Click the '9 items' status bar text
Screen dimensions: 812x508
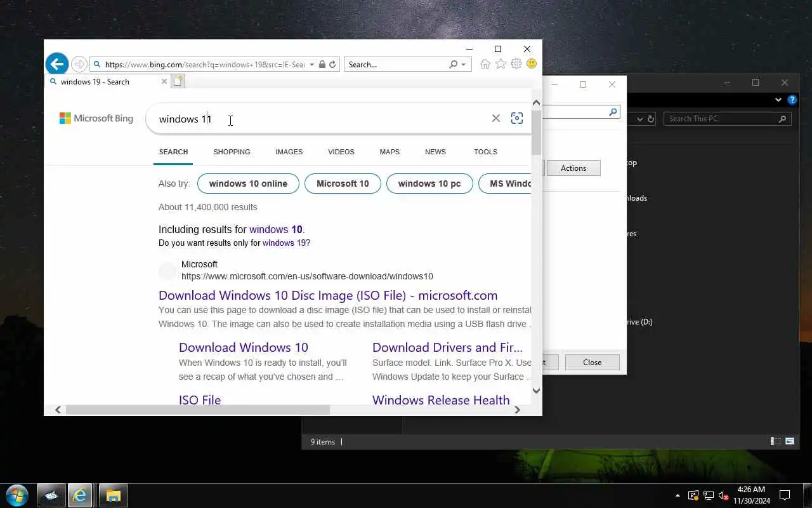pos(322,442)
